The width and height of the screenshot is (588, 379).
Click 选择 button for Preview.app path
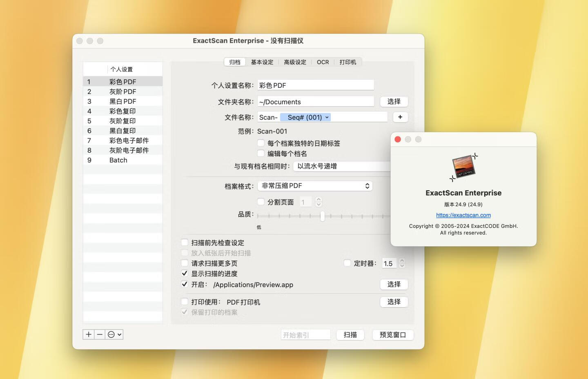coord(394,284)
